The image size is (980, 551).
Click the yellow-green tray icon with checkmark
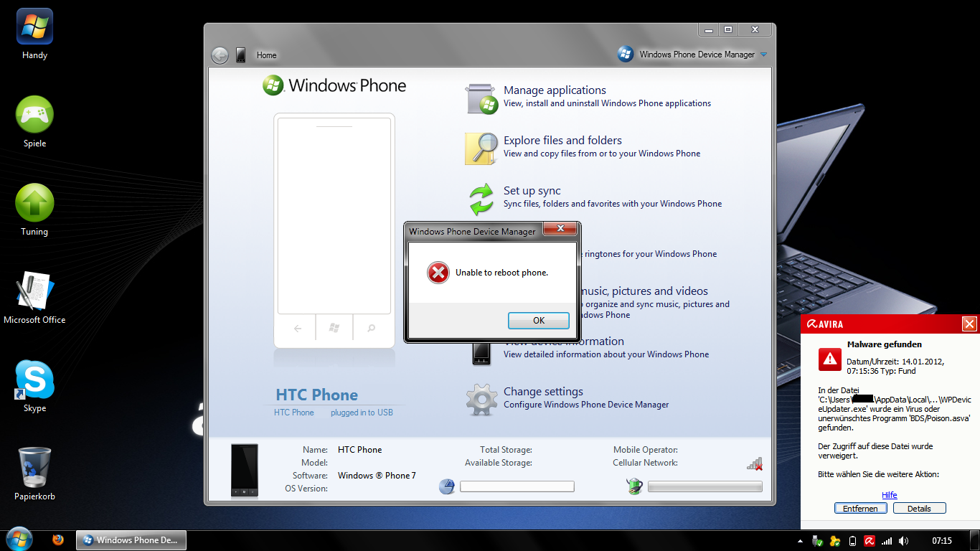[x=834, y=541]
